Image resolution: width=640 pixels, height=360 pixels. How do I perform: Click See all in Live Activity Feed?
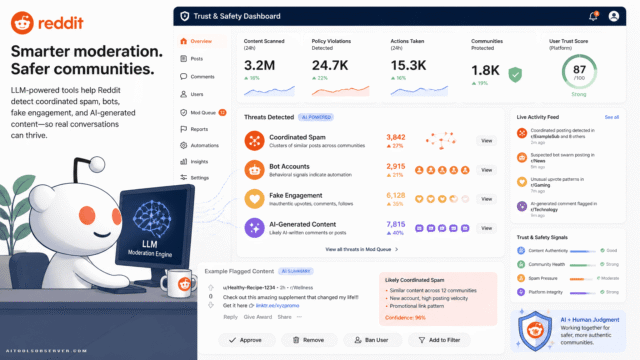(611, 118)
